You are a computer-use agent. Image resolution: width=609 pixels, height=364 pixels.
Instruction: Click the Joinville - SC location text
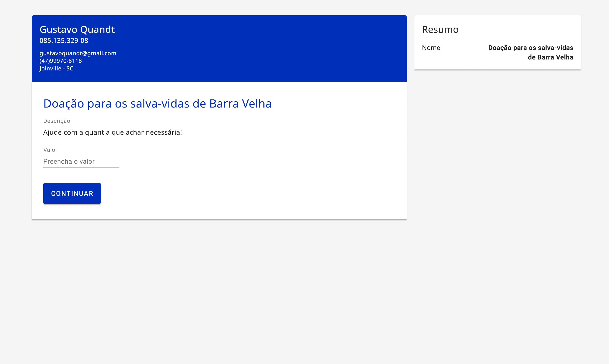point(56,69)
